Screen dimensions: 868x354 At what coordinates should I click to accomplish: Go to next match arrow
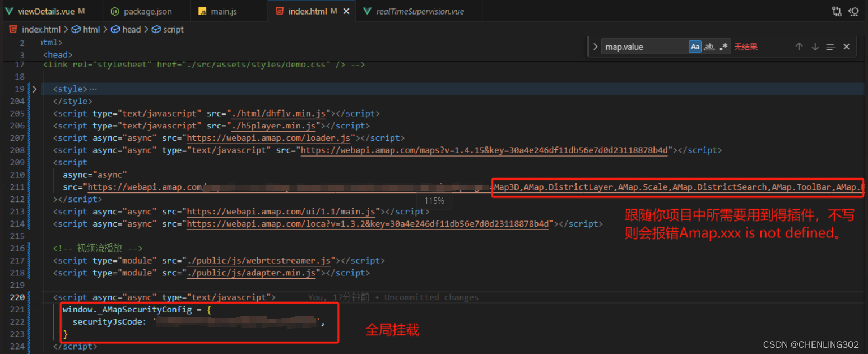815,47
